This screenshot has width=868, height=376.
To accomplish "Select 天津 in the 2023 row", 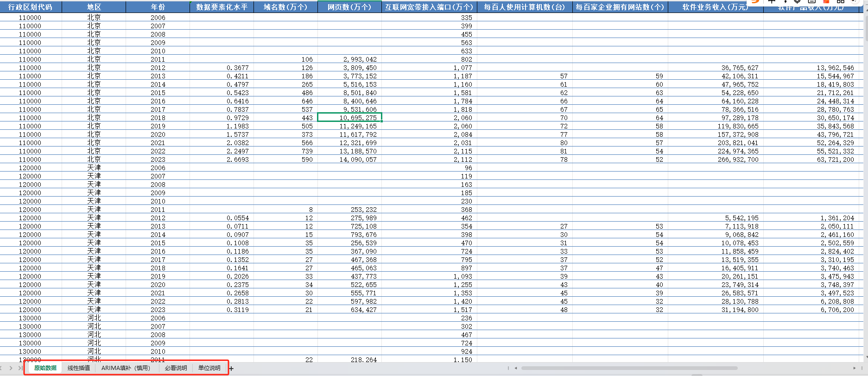I will coord(94,310).
